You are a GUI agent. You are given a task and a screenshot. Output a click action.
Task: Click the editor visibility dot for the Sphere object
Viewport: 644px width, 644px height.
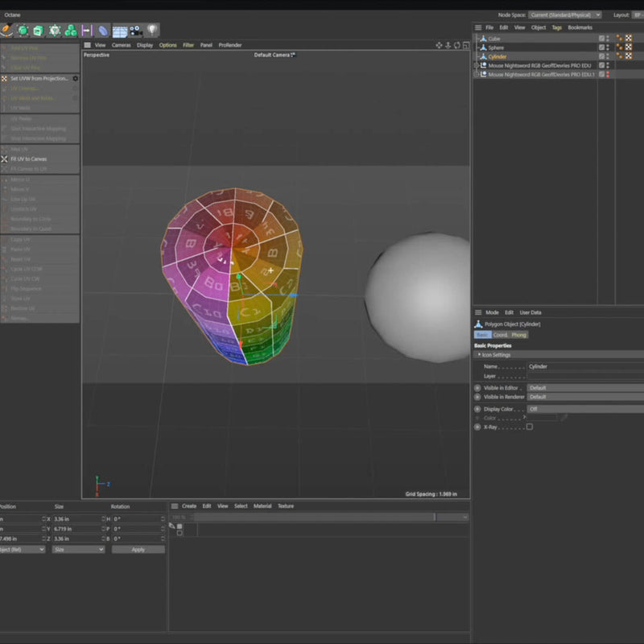tap(606, 46)
